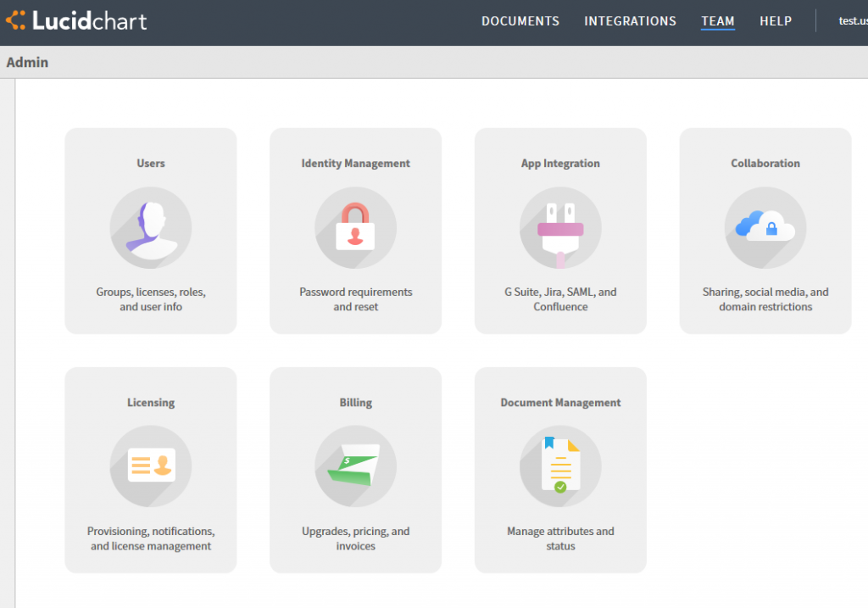Click 'Provisioning, notifications, and license management'
Screen dimensions: 868x608
click(151, 538)
